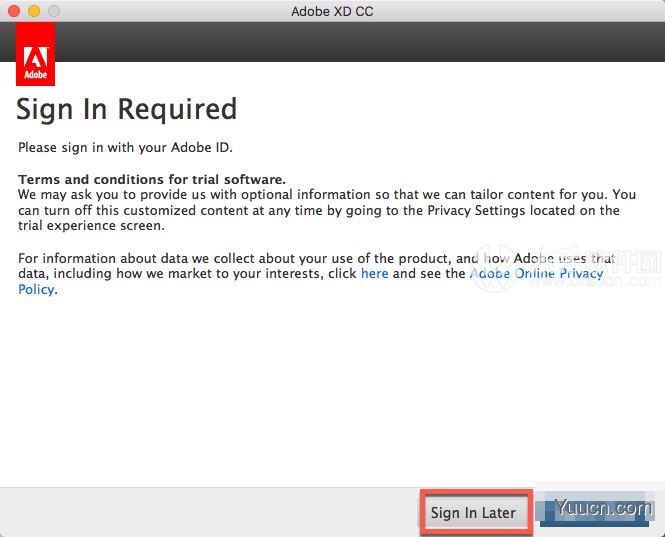Image resolution: width=665 pixels, height=537 pixels.
Task: Click the 'Please sign in with your Adobe ID' line
Action: click(x=125, y=148)
